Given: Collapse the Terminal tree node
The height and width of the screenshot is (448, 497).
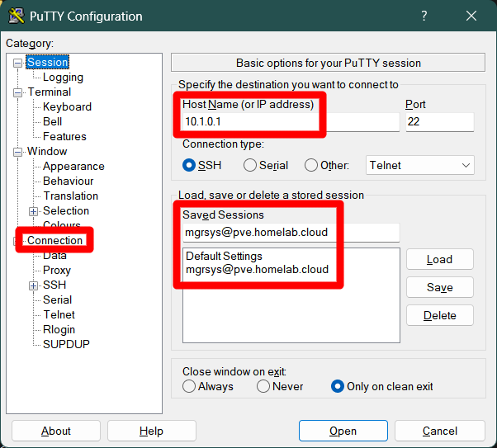Looking at the screenshot, I should click(x=18, y=92).
